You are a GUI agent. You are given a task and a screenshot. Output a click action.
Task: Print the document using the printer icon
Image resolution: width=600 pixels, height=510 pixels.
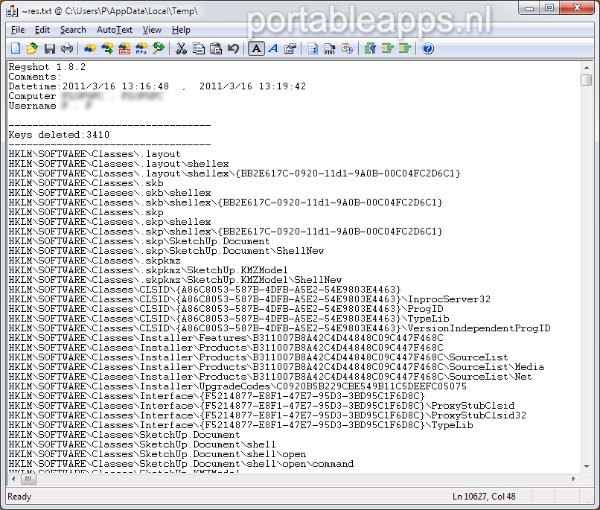(x=66, y=48)
